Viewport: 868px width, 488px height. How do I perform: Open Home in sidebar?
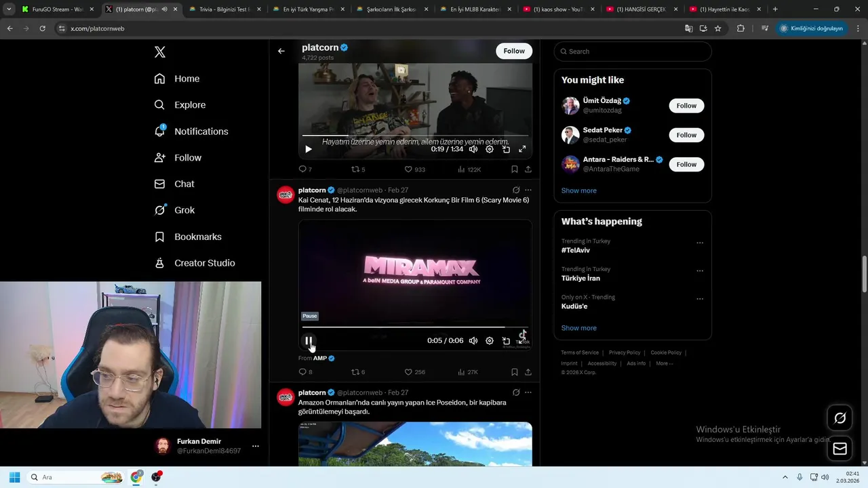tap(177, 79)
